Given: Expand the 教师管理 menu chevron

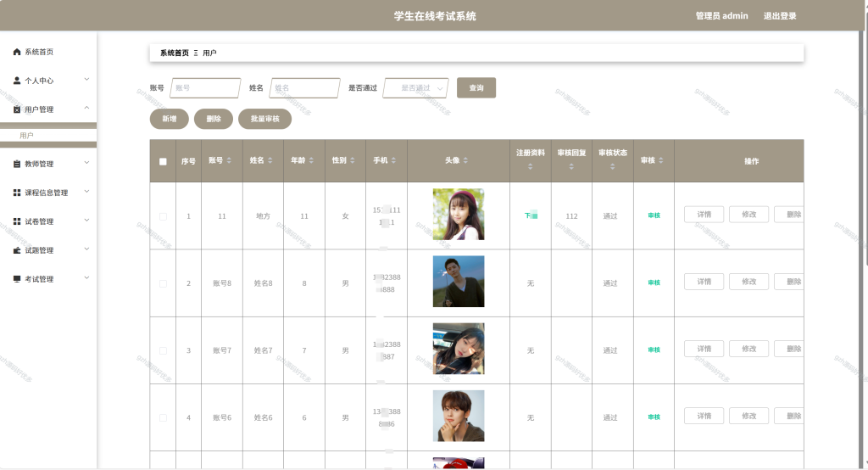Looking at the screenshot, I should click(x=87, y=162).
